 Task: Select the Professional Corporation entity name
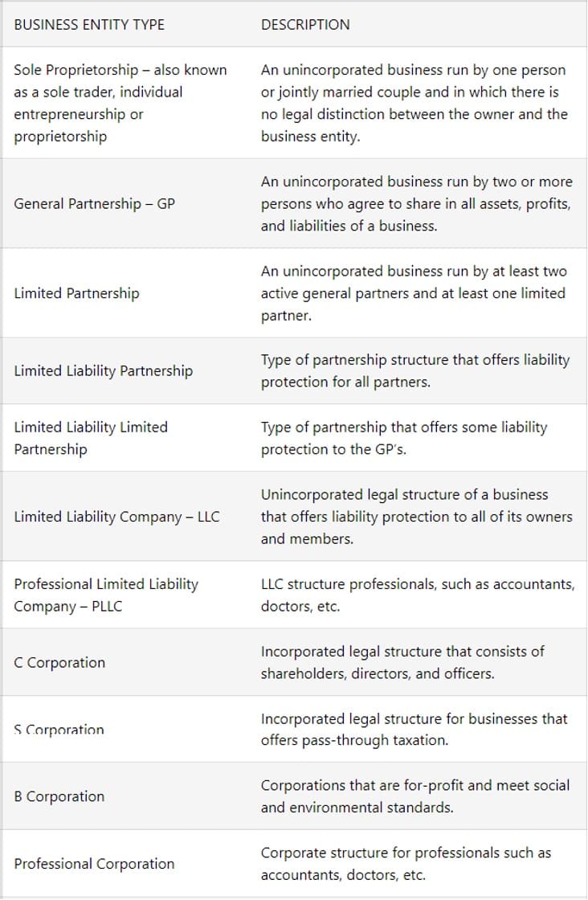(x=94, y=864)
